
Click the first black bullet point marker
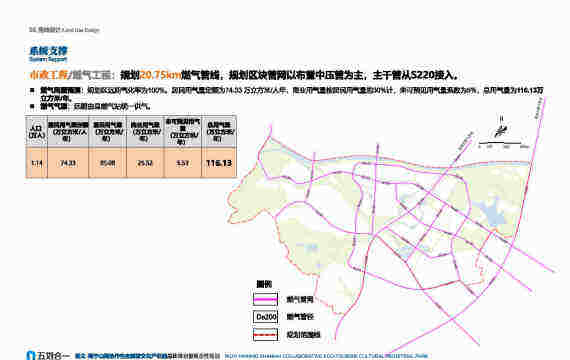pos(32,90)
